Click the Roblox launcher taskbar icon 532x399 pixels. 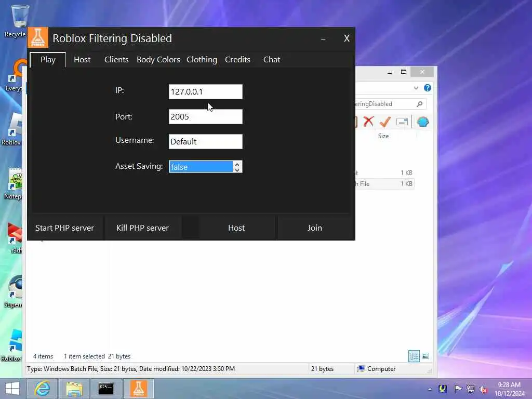[138, 389]
